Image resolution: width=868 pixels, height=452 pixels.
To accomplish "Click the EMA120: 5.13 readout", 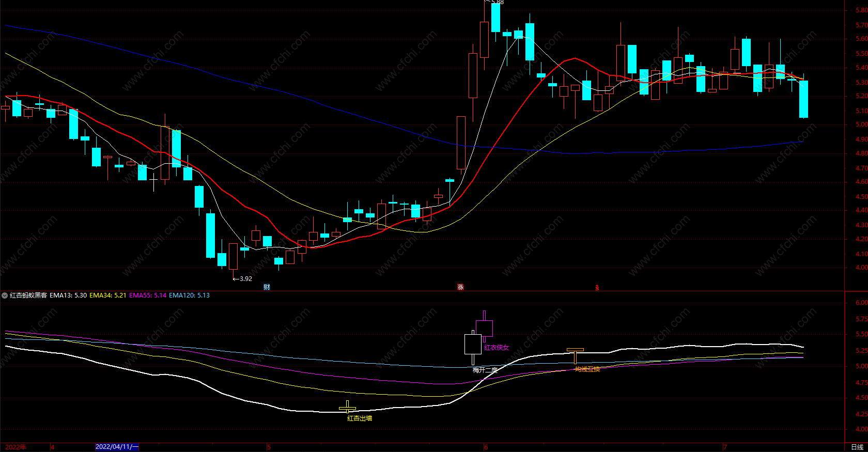I will point(189,295).
